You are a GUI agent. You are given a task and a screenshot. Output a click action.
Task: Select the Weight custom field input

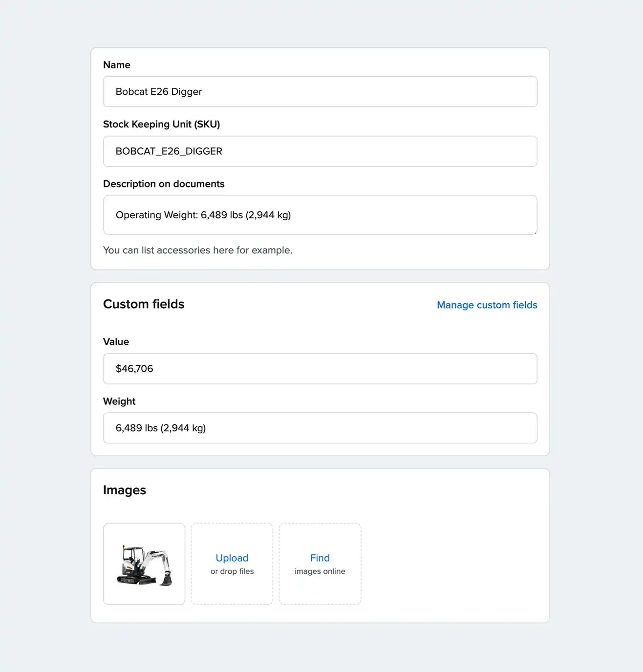[x=320, y=428]
